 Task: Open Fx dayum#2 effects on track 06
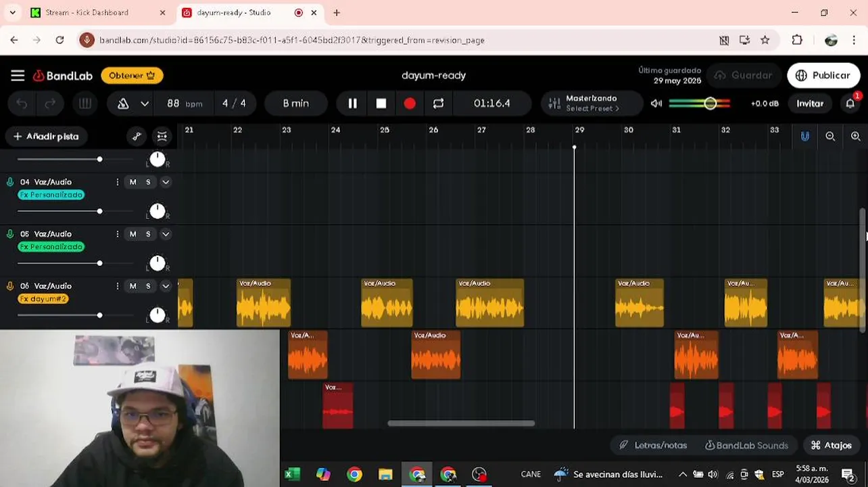[43, 299]
